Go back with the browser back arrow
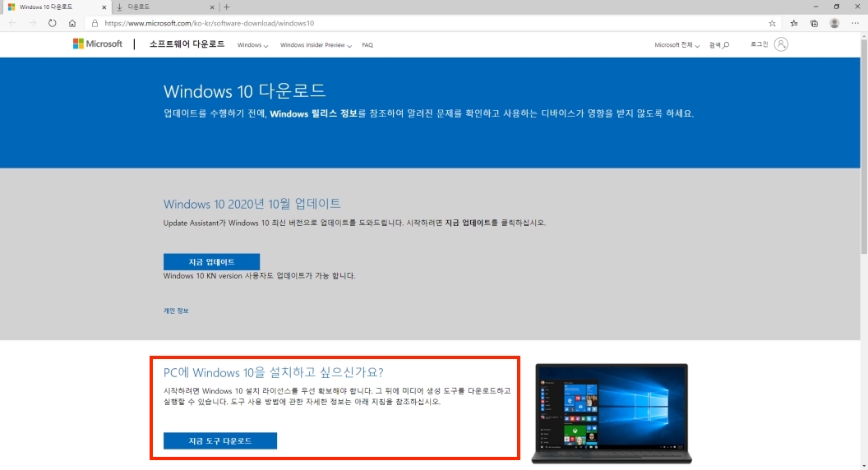 [12, 23]
